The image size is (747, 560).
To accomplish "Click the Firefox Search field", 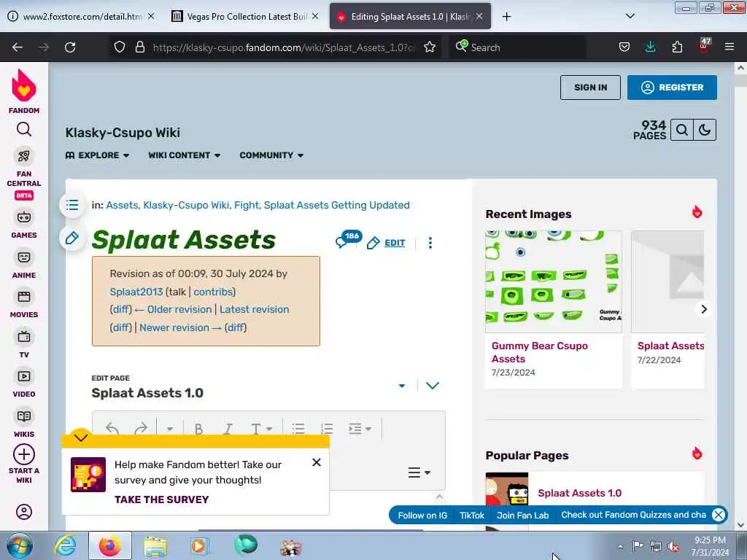I will [518, 47].
